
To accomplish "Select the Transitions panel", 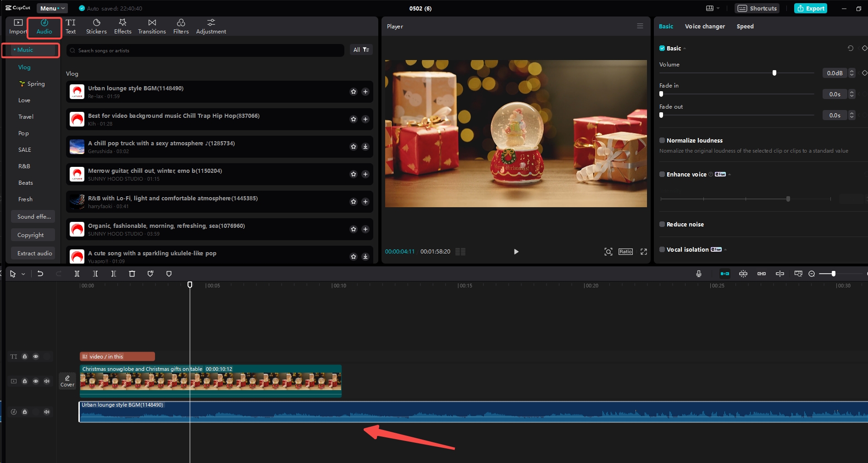I will click(151, 26).
